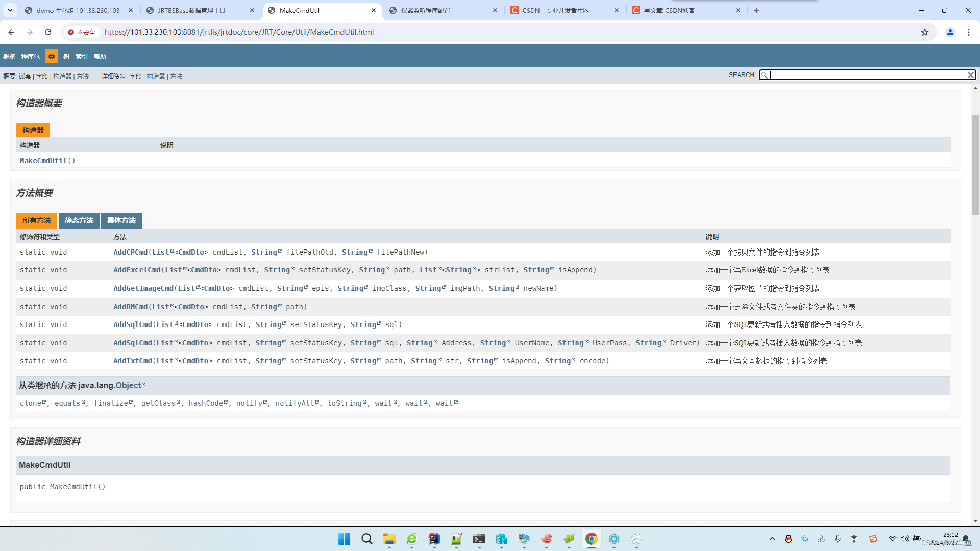Select the 静态方法 tab
The image size is (980, 551).
tap(79, 220)
